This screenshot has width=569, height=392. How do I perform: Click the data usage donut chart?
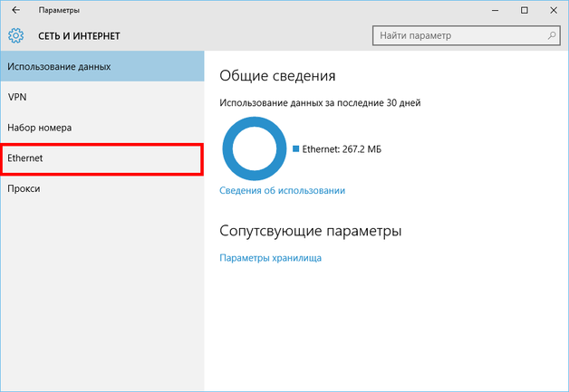[255, 149]
